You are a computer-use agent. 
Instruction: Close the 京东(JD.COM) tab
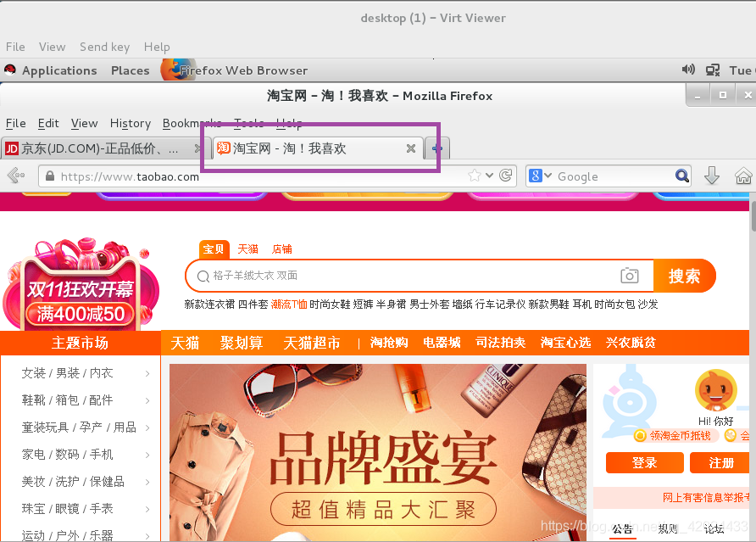pyautogui.click(x=197, y=148)
